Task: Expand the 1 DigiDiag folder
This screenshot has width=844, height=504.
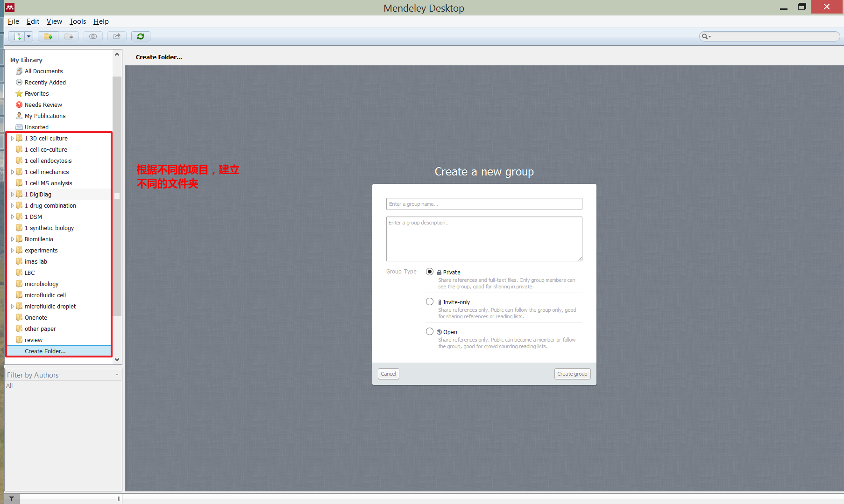Action: pos(13,194)
